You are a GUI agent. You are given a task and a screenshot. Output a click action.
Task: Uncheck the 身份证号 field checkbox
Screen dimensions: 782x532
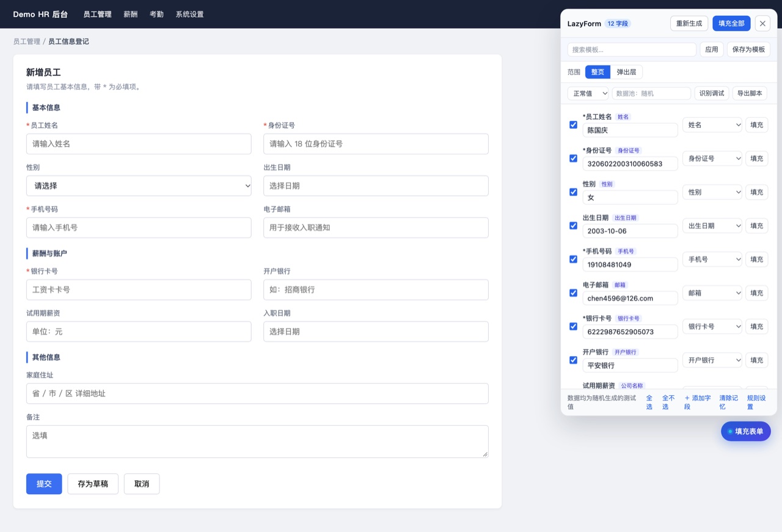(x=573, y=158)
